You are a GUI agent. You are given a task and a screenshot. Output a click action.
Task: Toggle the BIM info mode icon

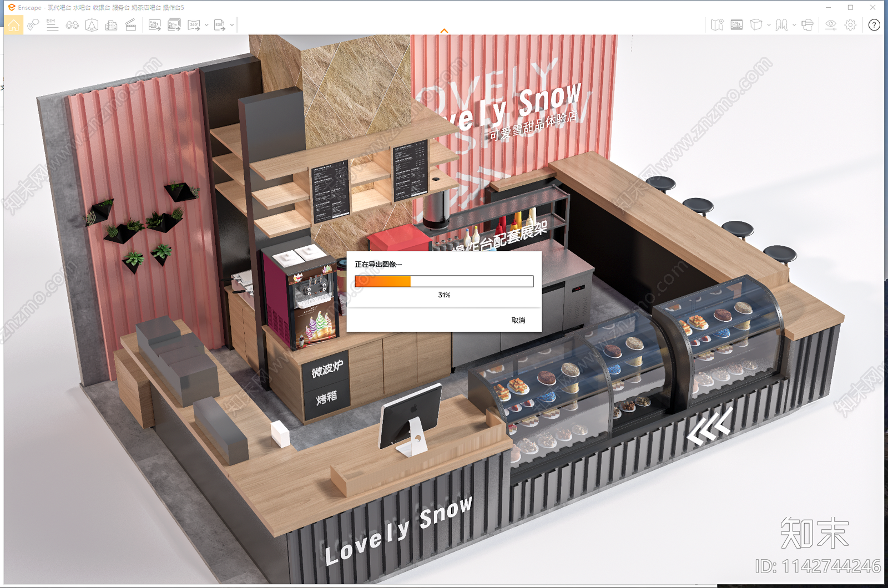coord(52,25)
